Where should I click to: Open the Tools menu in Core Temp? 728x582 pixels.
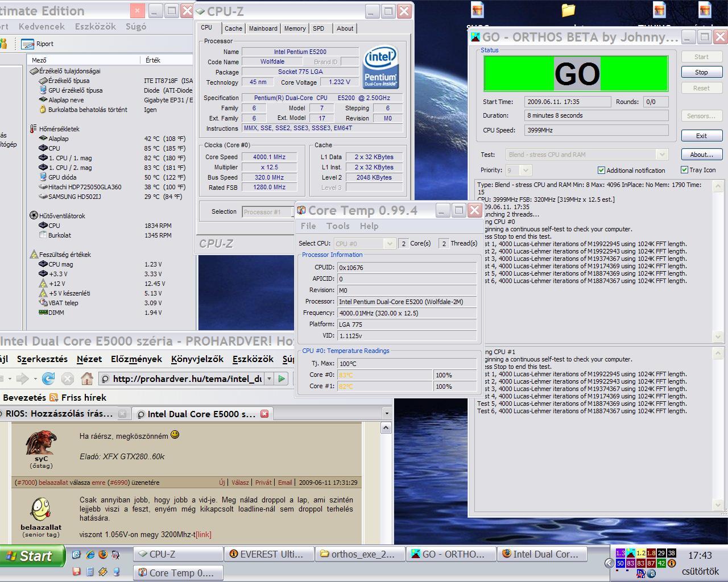coord(338,226)
